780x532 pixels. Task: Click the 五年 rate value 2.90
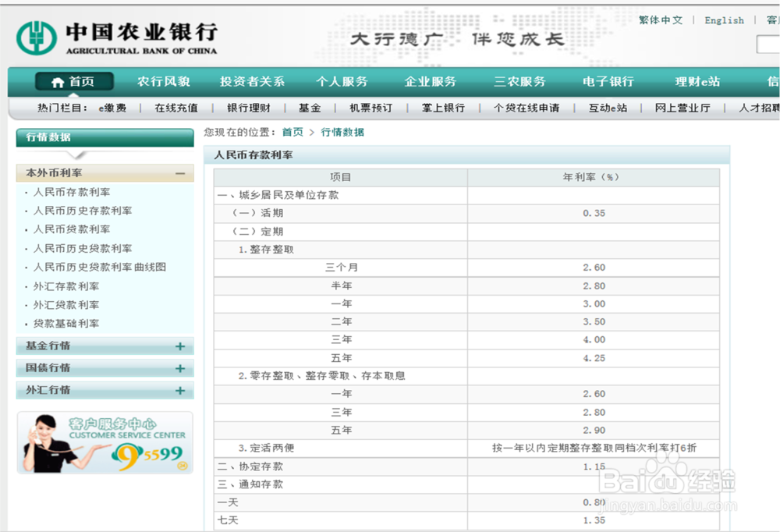pyautogui.click(x=594, y=431)
